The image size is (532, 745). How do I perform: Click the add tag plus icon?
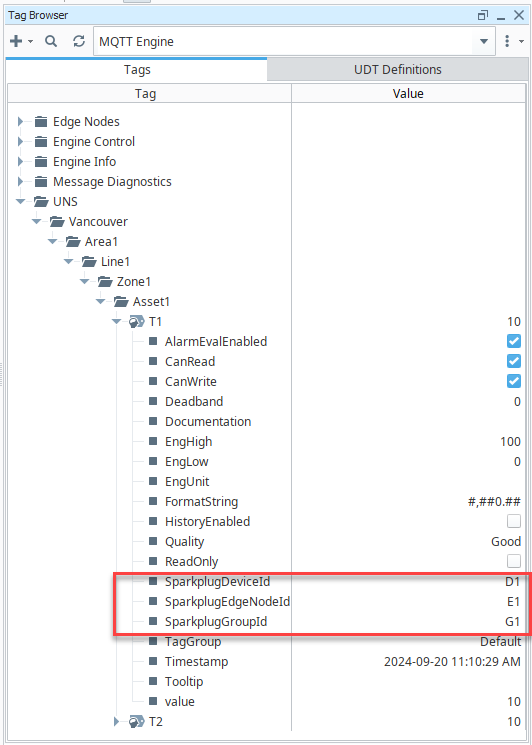tap(16, 41)
